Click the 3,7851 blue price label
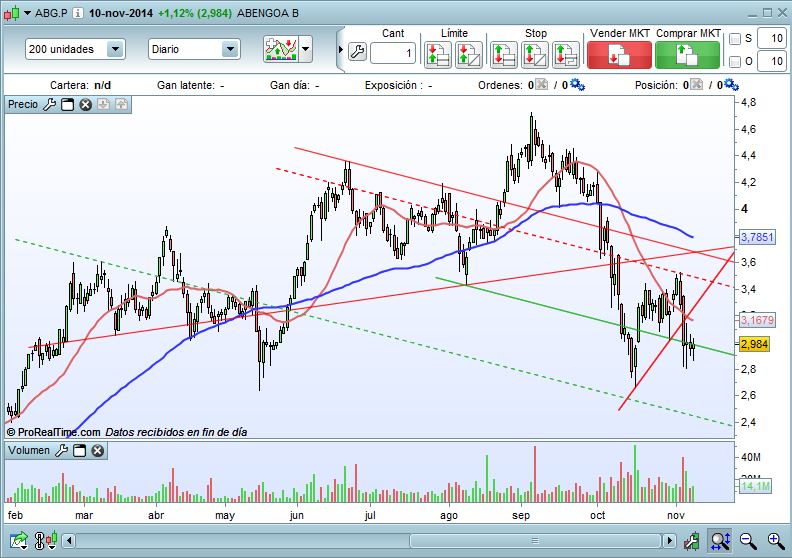This screenshot has width=792, height=558. (x=757, y=237)
